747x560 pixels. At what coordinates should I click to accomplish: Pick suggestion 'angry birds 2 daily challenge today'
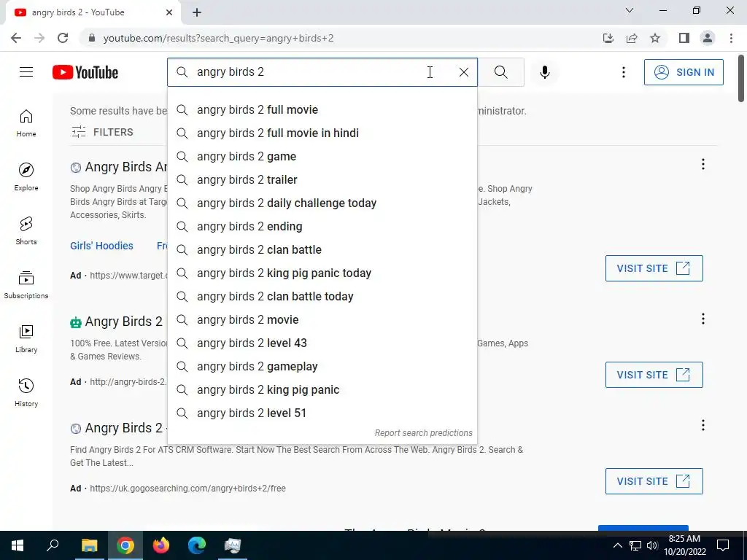pyautogui.click(x=322, y=203)
